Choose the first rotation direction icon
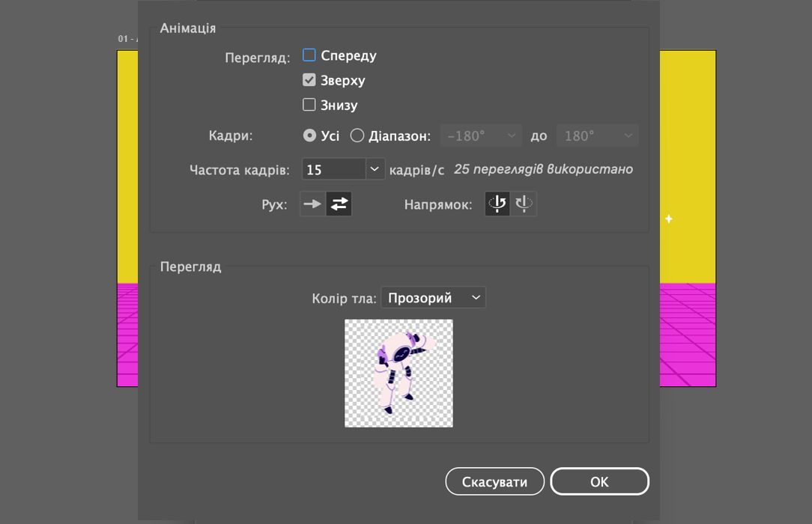812x524 pixels. 497,204
